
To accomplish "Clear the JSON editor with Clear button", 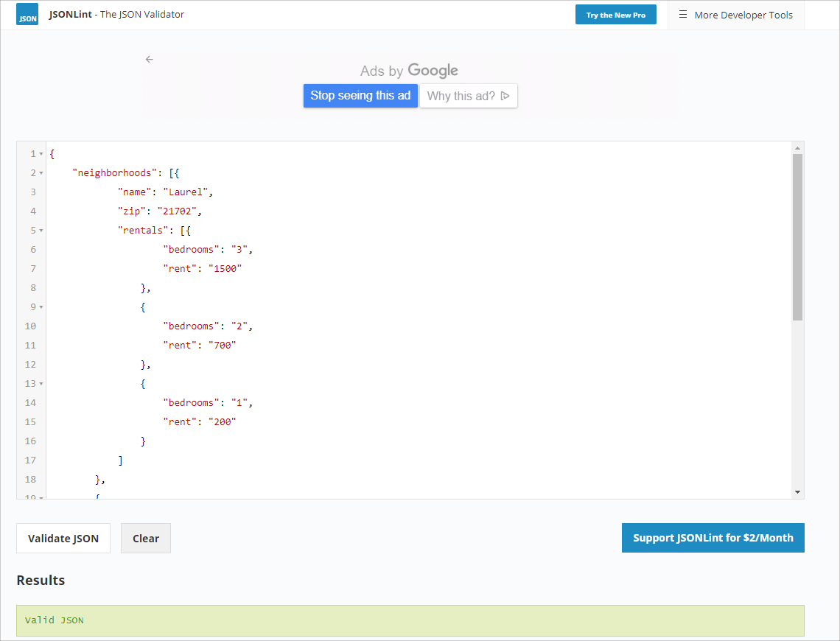I will 146,538.
